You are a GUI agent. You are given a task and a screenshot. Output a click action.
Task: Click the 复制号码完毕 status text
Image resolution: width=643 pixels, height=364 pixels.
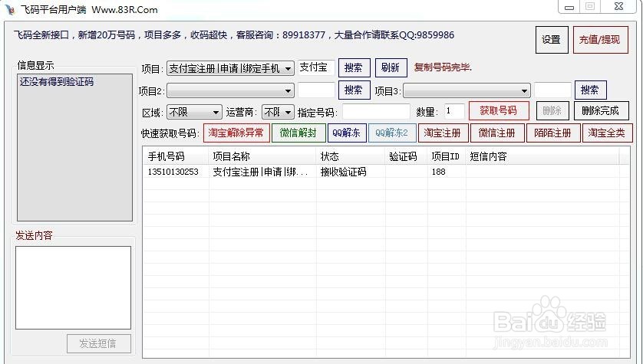443,67
